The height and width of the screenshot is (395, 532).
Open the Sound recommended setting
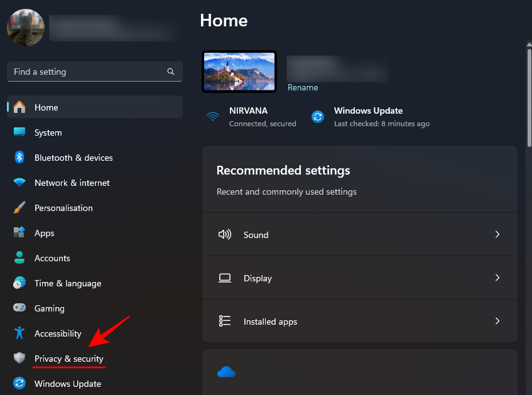coord(360,234)
